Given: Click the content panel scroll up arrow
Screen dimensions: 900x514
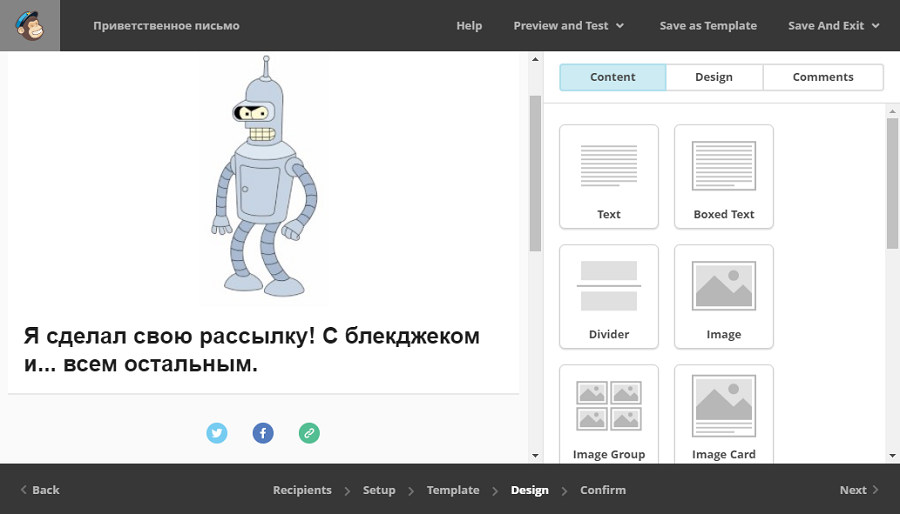Looking at the screenshot, I should tap(893, 111).
